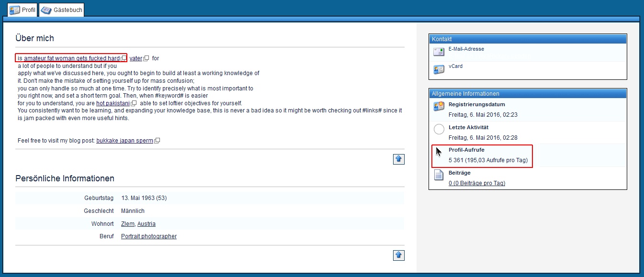Click the Austria country link
This screenshot has width=644, height=277.
(146, 224)
